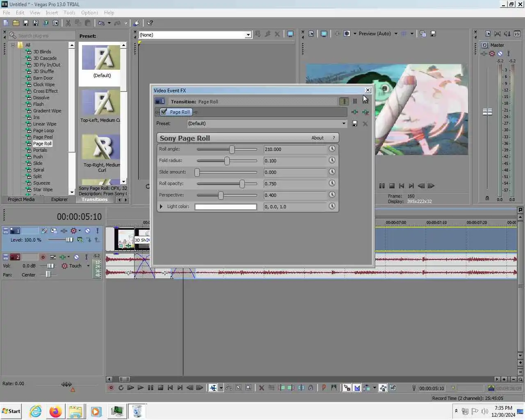Collapse the All transitions tree node
Viewport: 525px width, 420px height.
(x=13, y=45)
